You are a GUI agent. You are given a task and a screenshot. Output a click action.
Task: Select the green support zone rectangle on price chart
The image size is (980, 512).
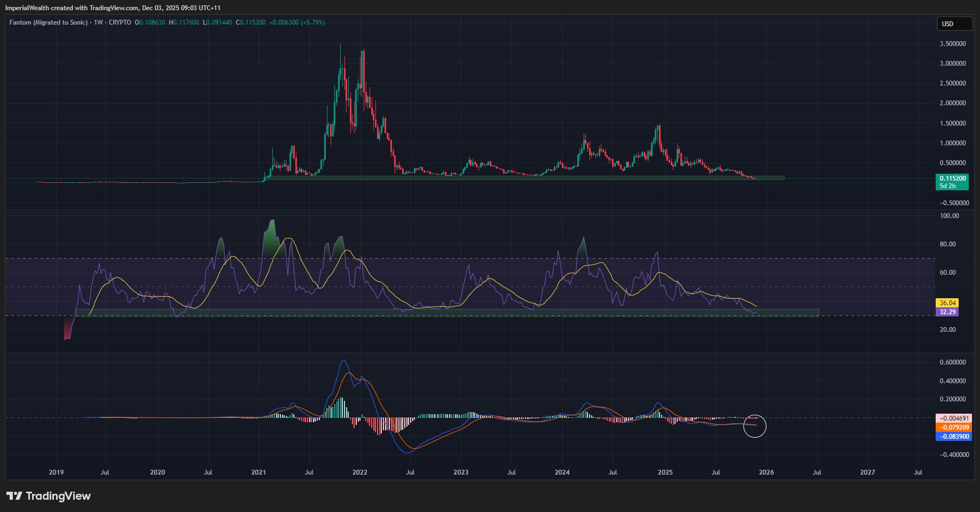pyautogui.click(x=523, y=178)
